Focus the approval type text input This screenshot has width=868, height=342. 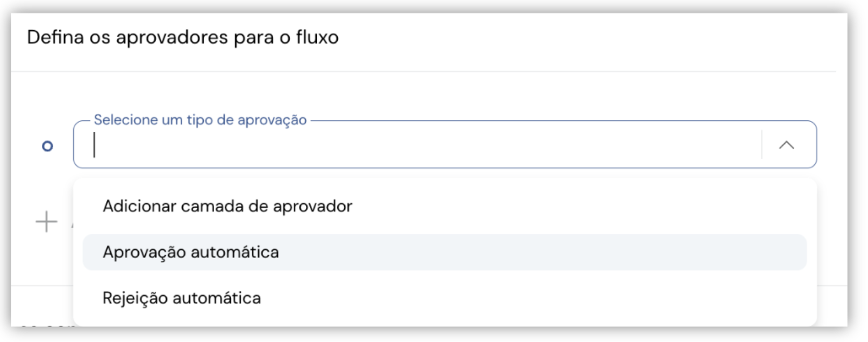tap(419, 145)
